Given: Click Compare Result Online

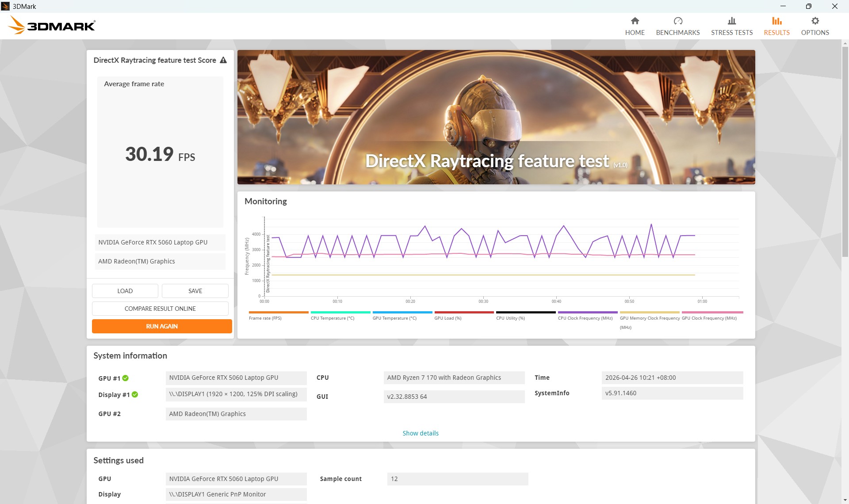Looking at the screenshot, I should pos(160,309).
